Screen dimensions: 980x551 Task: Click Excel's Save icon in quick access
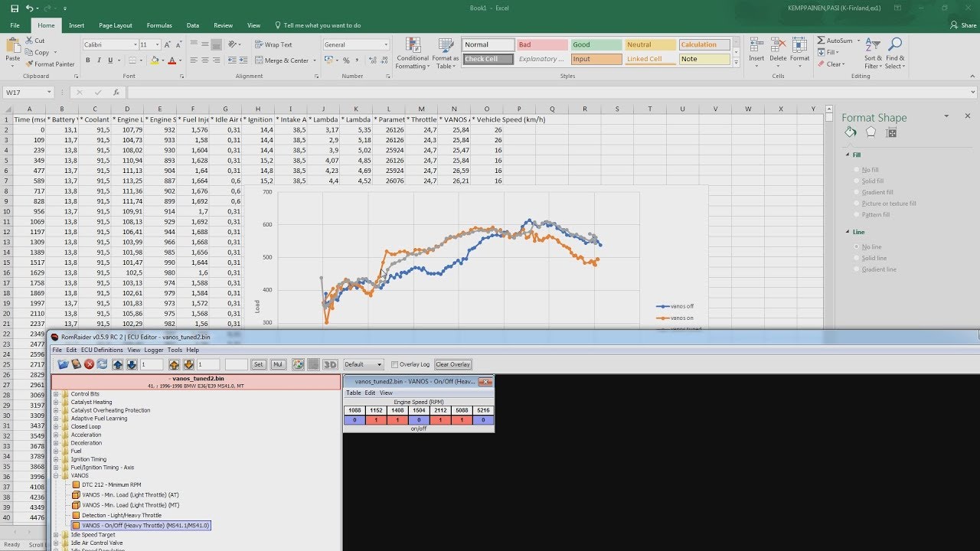point(15,8)
